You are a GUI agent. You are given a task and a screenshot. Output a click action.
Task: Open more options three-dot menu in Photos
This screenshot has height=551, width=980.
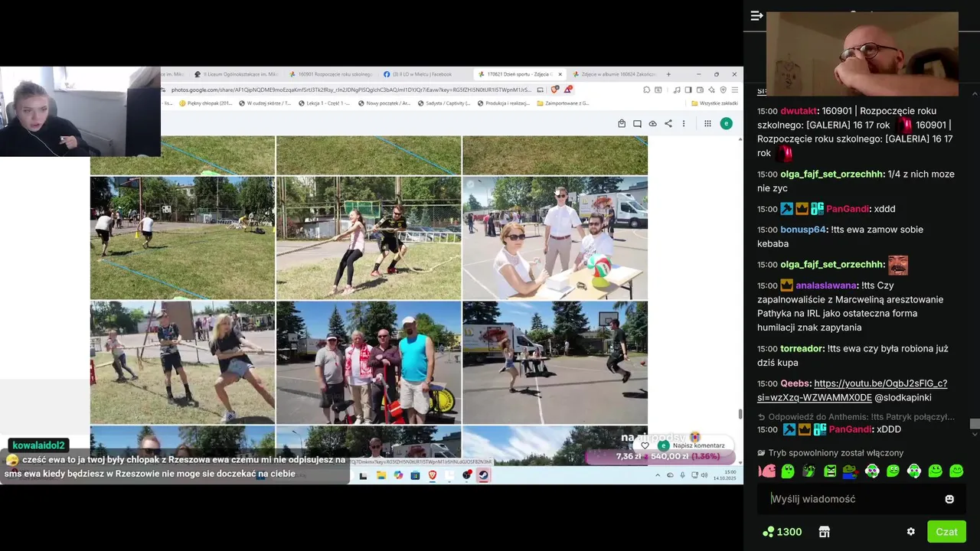tap(684, 123)
